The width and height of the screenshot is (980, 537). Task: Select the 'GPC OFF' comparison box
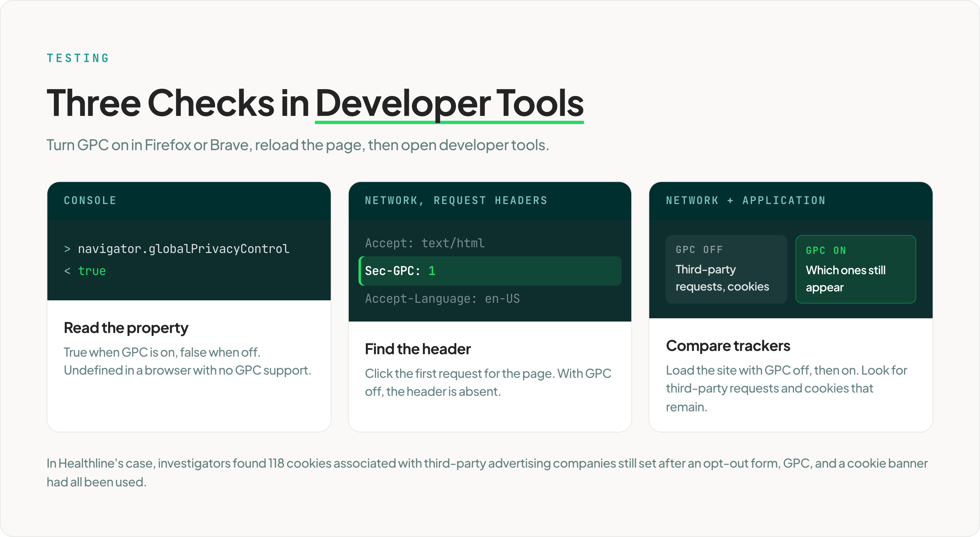click(726, 269)
